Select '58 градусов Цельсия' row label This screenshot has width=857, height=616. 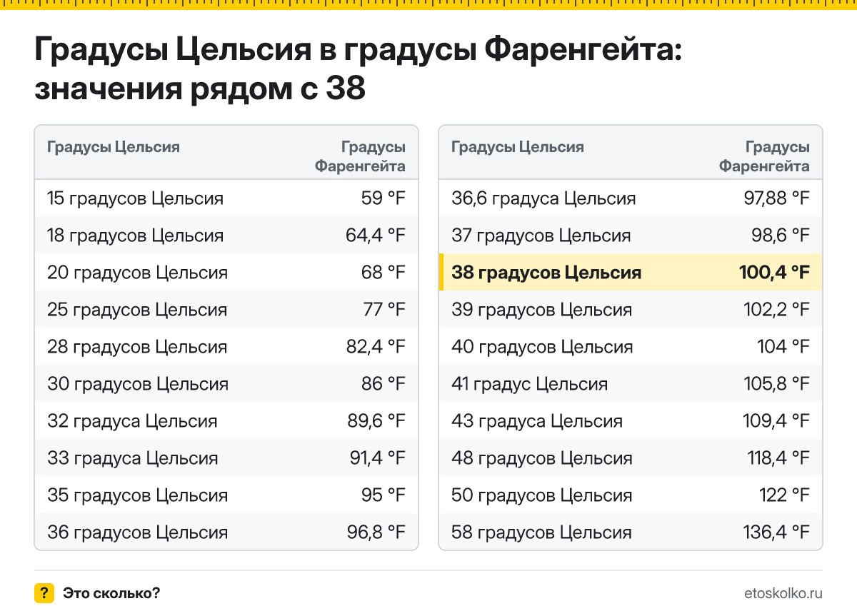(x=542, y=532)
